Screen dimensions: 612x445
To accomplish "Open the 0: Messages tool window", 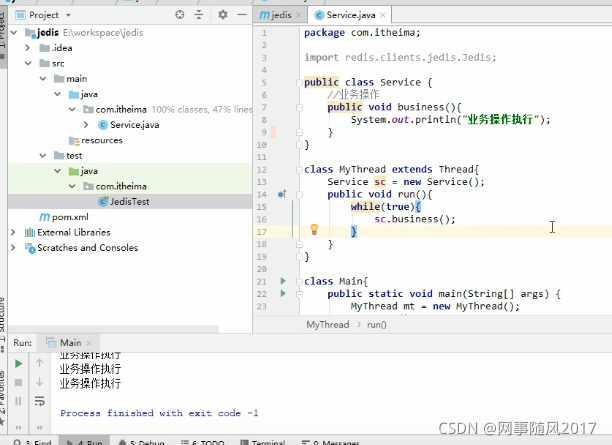I will 330,442.
